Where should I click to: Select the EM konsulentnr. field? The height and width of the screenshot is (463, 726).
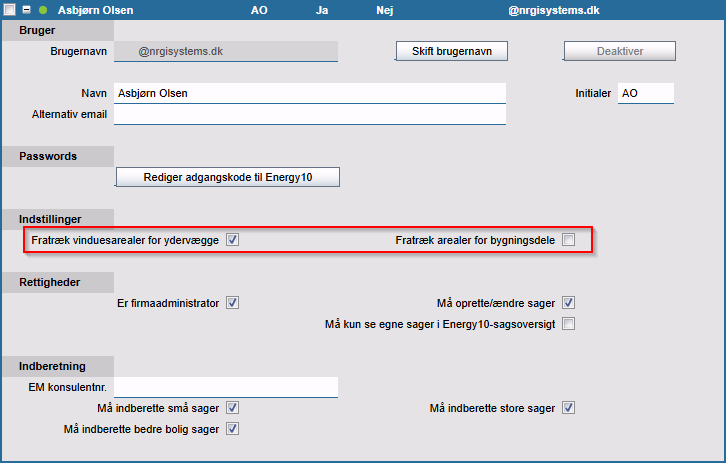point(226,387)
